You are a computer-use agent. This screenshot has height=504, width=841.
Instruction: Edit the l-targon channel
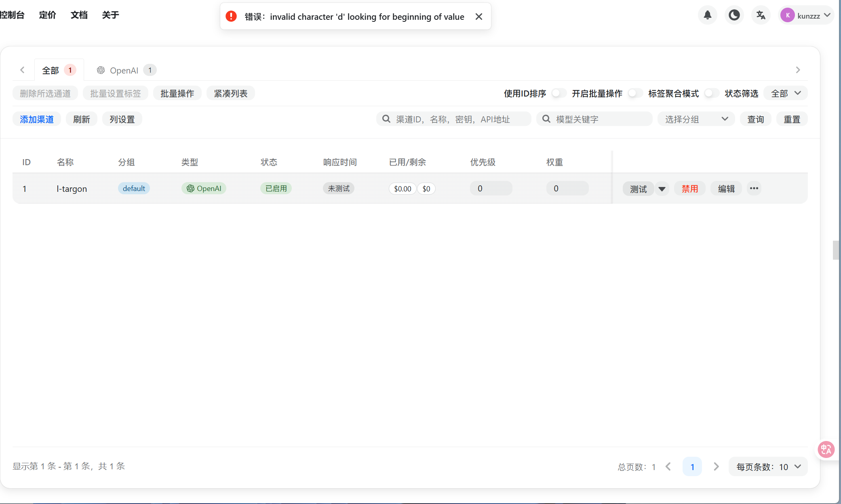coord(726,189)
